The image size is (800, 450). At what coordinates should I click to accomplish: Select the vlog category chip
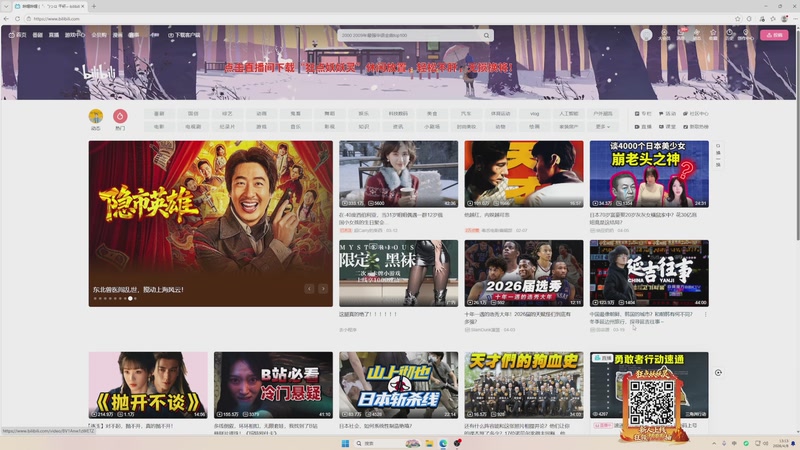534,113
